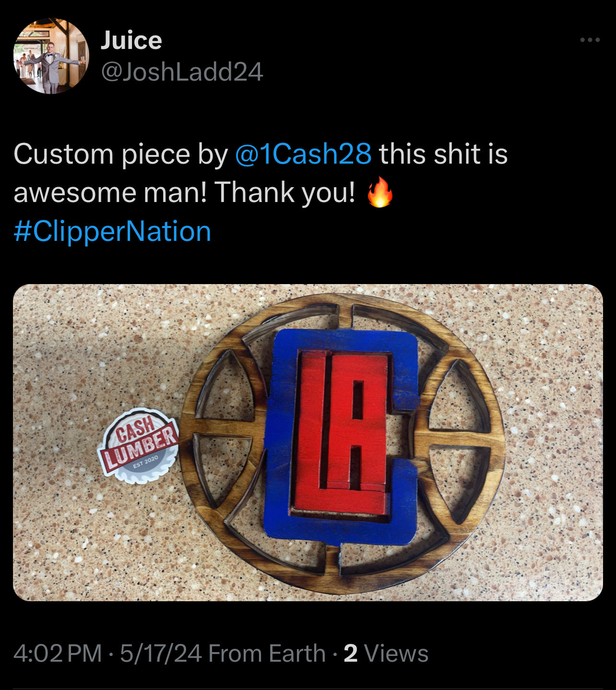616x690 pixels.
Task: Click the fire emoji in the tweet
Action: click(x=380, y=191)
